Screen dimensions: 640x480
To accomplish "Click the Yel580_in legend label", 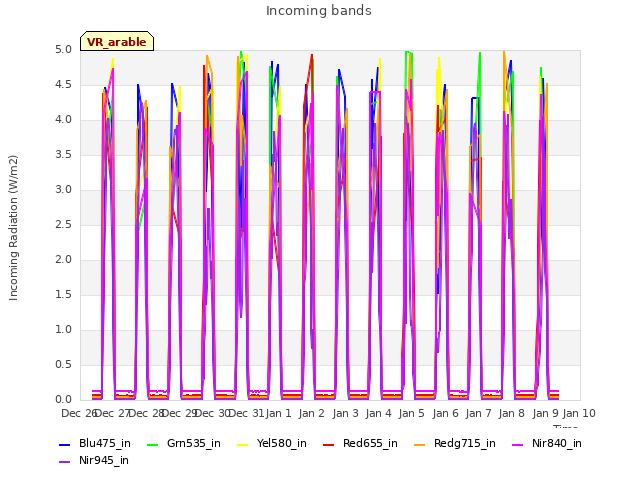I will [x=282, y=443].
